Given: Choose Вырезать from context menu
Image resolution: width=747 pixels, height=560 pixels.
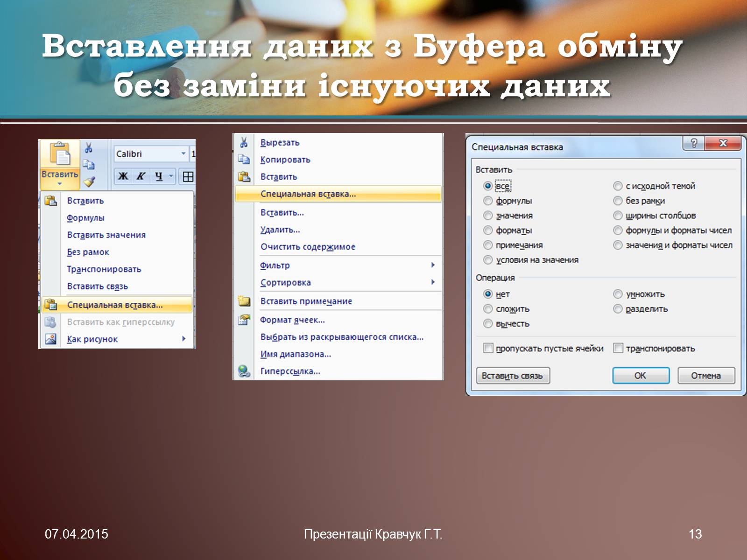Looking at the screenshot, I should (338, 142).
